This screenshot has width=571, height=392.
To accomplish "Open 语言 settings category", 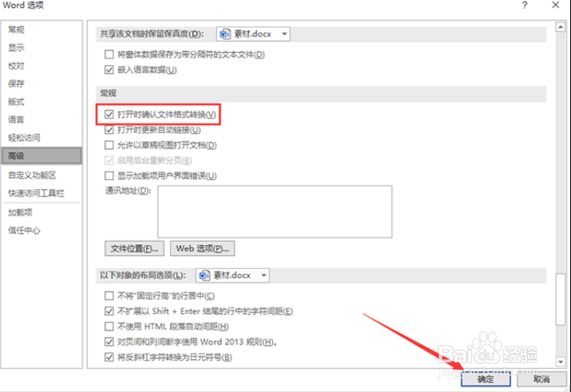I will [16, 119].
